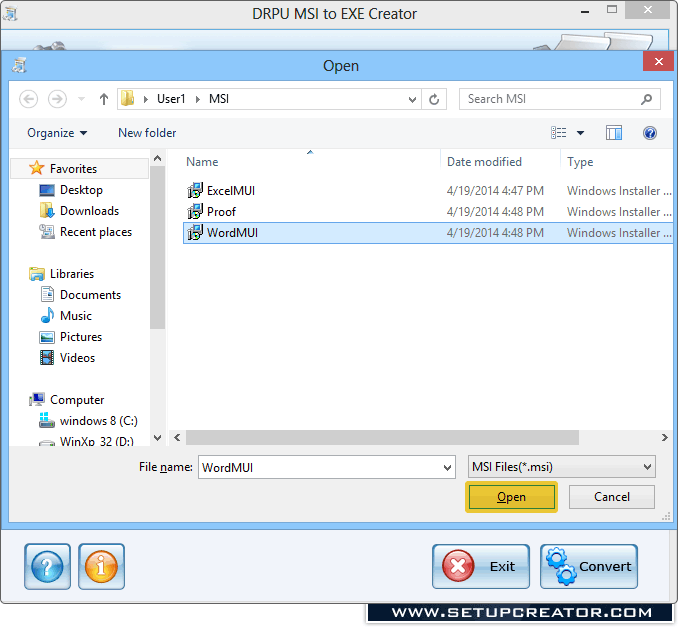678x627 pixels.
Task: Click the WordMUI file icon
Action: [x=195, y=233]
